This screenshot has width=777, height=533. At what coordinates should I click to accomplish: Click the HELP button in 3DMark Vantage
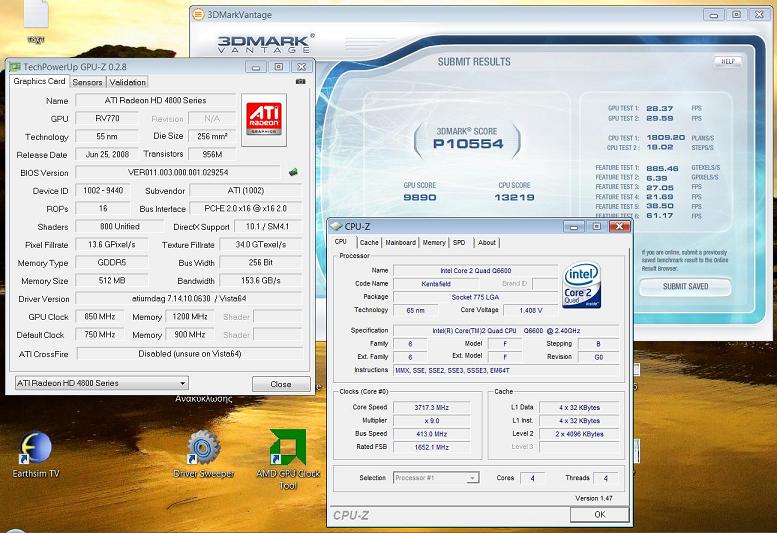coord(727,61)
